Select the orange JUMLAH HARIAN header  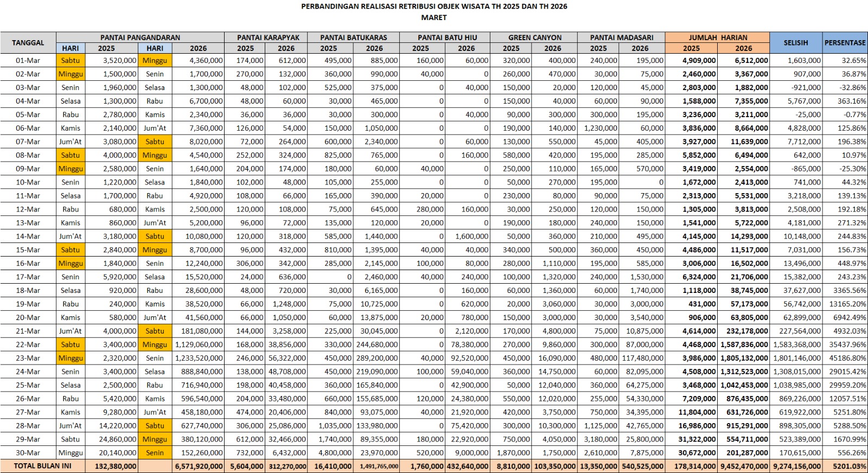pyautogui.click(x=717, y=37)
